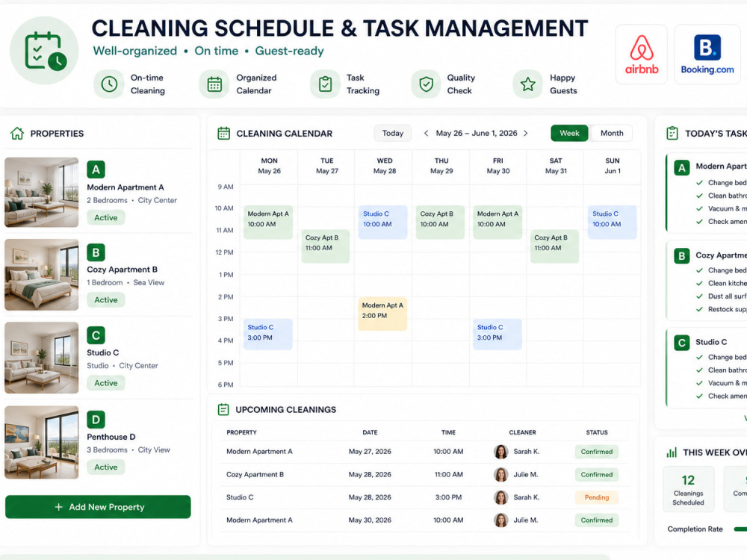This screenshot has width=747, height=560.
Task: Click Active status for Modern Apartment A
Action: coord(106,217)
